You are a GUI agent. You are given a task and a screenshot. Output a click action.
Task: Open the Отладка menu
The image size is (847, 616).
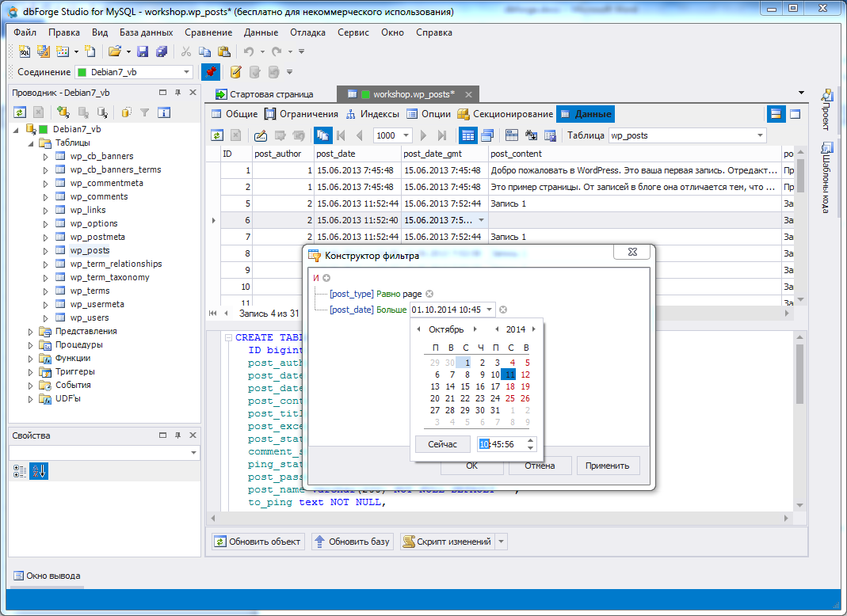pos(307,32)
